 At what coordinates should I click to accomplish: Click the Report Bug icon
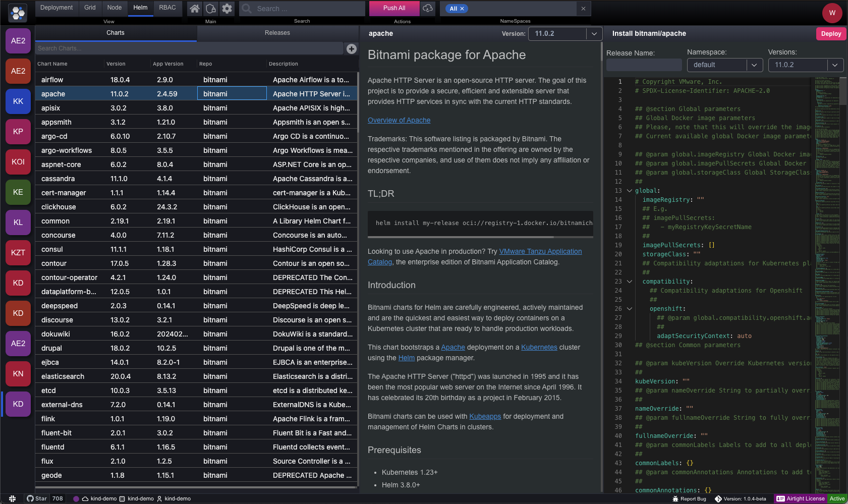(x=675, y=498)
